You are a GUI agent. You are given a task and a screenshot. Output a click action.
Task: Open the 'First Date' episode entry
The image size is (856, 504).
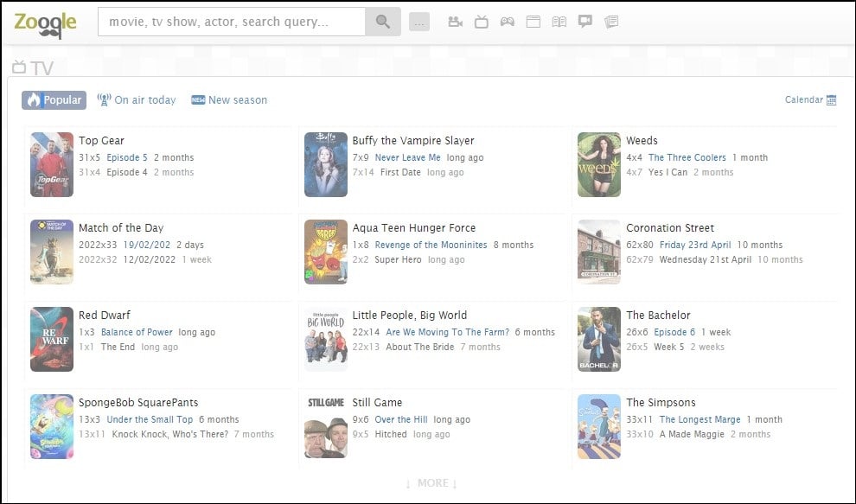coord(400,172)
